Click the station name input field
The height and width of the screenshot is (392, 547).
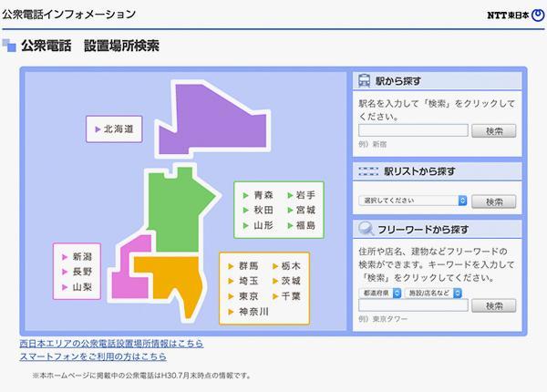413,130
